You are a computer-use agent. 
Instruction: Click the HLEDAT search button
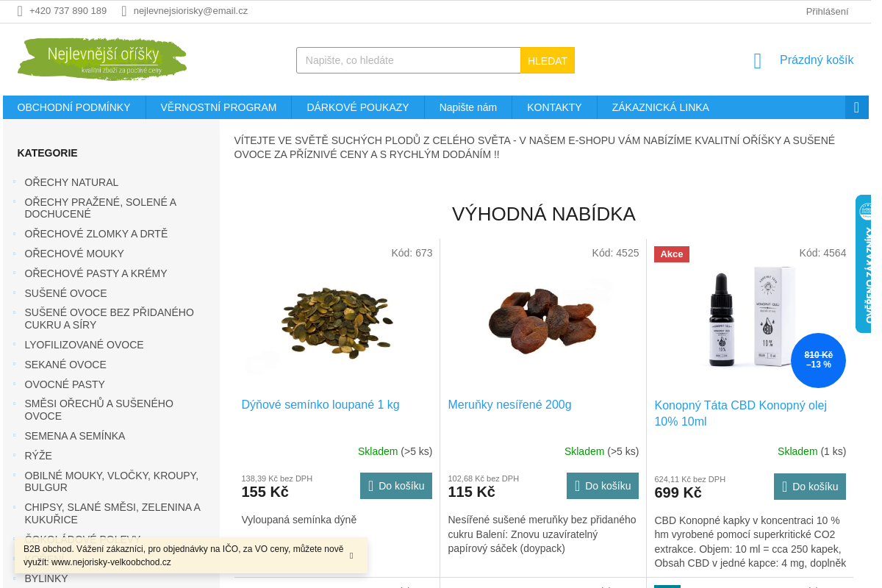[548, 60]
